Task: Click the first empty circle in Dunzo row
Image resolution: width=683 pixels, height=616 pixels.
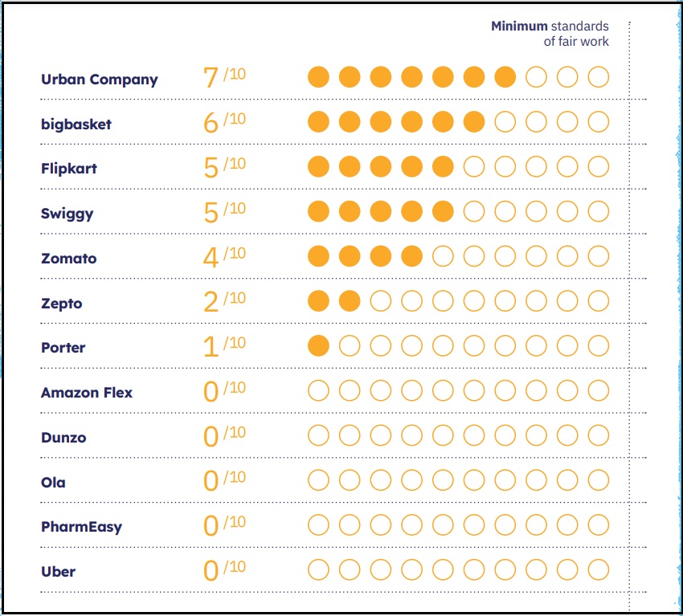Action: coord(319,436)
